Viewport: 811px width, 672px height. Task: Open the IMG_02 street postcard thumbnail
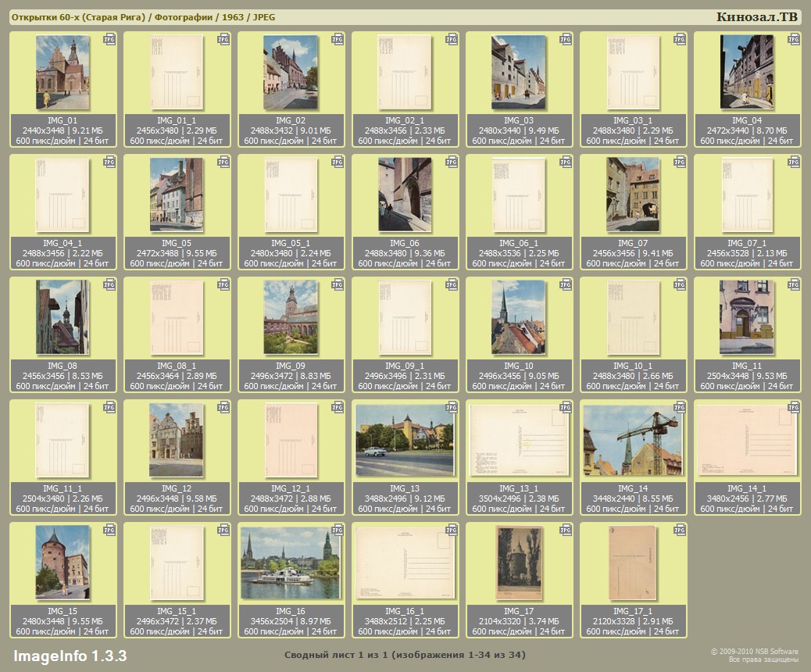pyautogui.click(x=291, y=73)
